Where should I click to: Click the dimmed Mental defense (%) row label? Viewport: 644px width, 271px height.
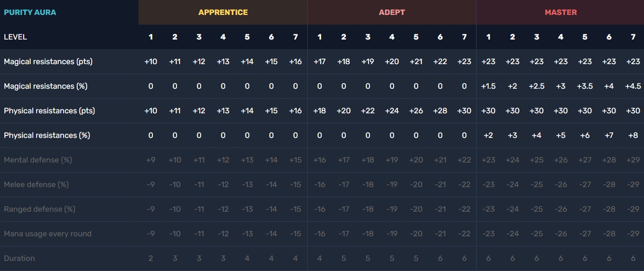[x=38, y=160]
